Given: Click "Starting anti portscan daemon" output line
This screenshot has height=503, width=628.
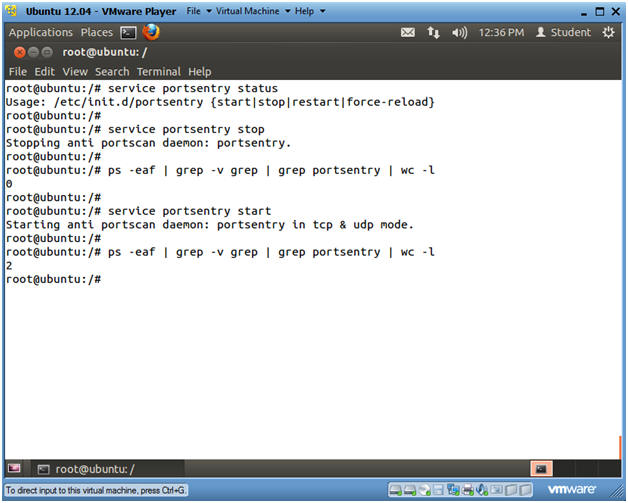Looking at the screenshot, I should 209,225.
